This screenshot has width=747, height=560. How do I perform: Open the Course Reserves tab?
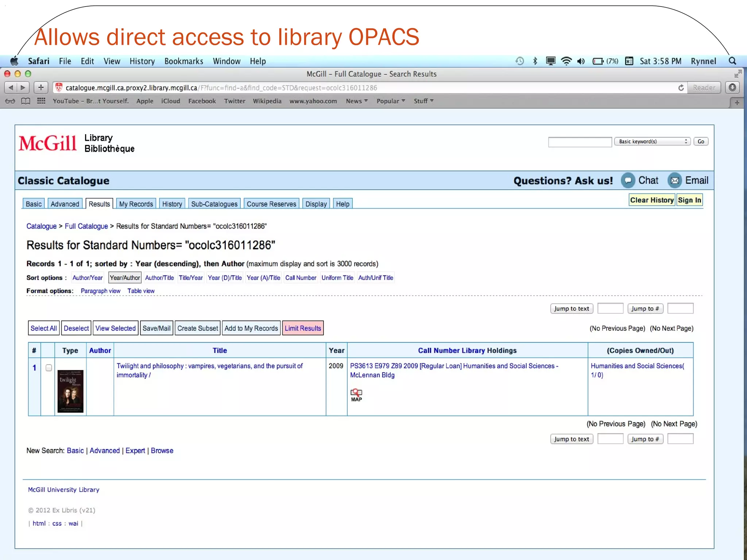(271, 204)
